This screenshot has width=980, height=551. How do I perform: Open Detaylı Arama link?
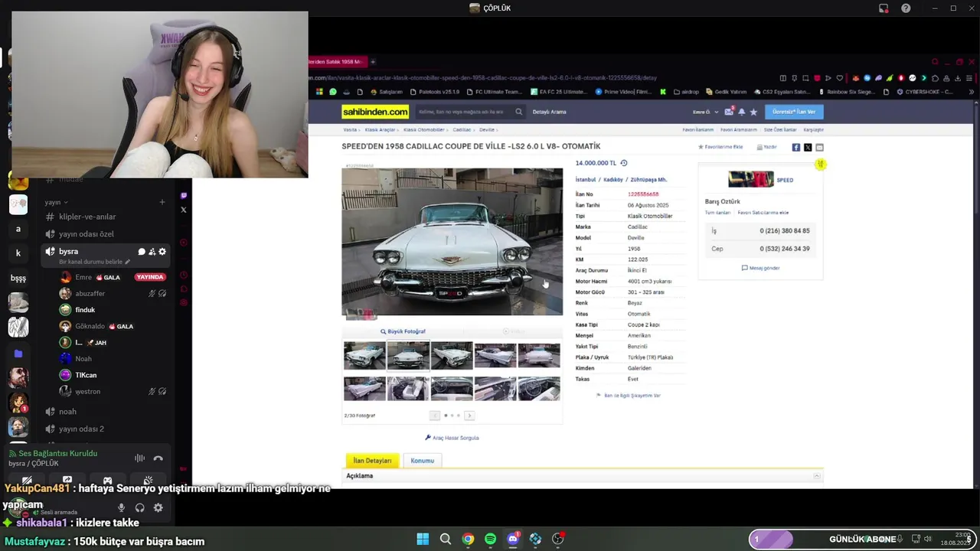pyautogui.click(x=549, y=112)
